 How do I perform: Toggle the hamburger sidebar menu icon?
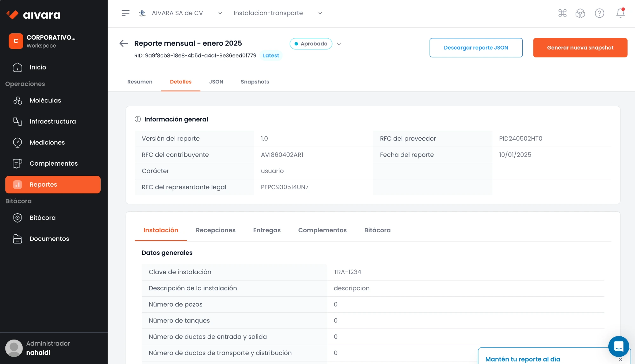pos(125,13)
